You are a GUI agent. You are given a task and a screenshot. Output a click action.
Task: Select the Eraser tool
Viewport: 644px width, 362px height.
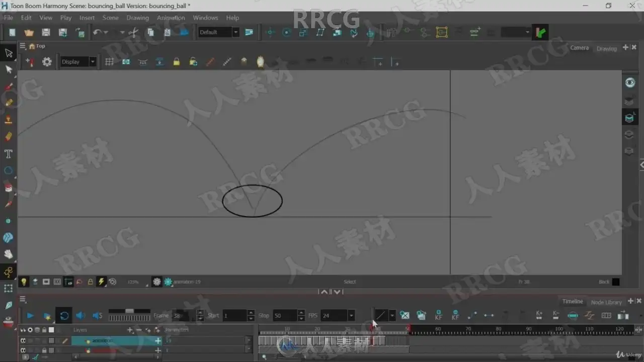[x=9, y=136]
